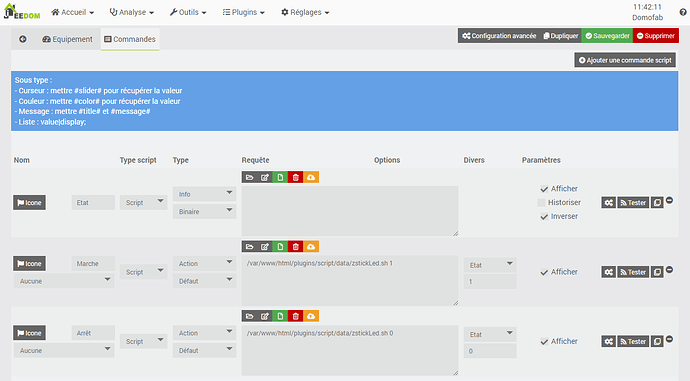
Task: Open Défaut subtype dropdown in Marche row
Action: [205, 281]
